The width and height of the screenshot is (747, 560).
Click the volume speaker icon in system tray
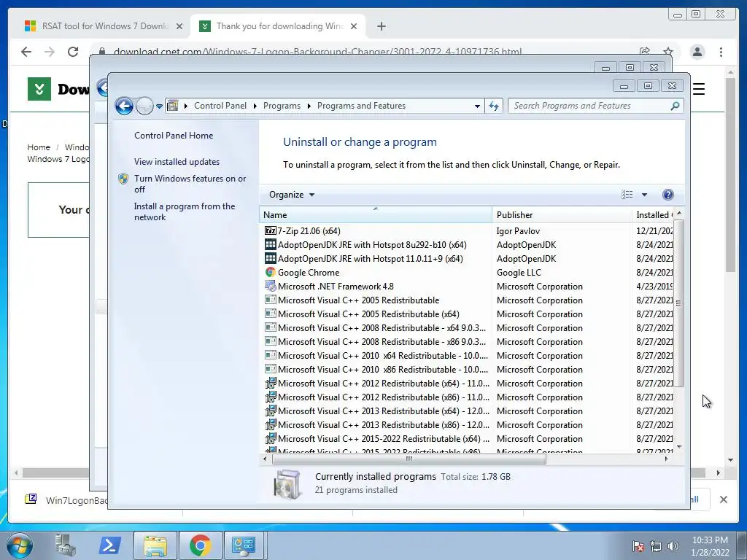pyautogui.click(x=673, y=546)
